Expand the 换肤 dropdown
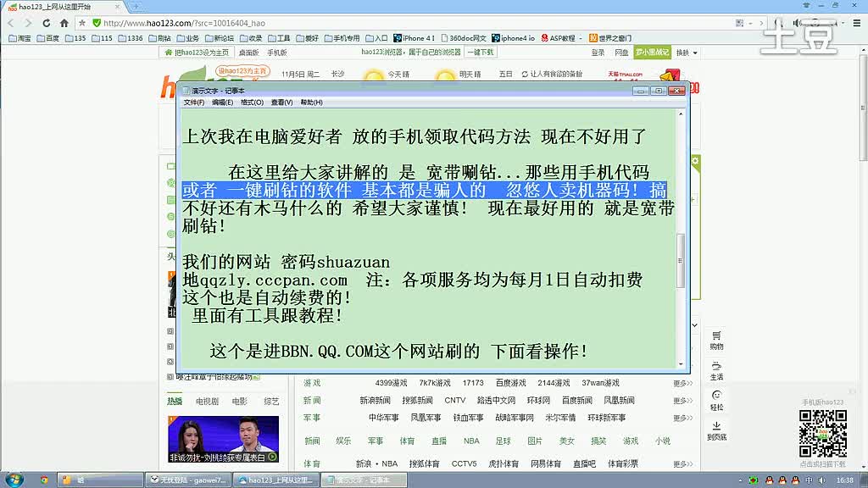Viewport: 868px width, 488px height. click(x=687, y=53)
